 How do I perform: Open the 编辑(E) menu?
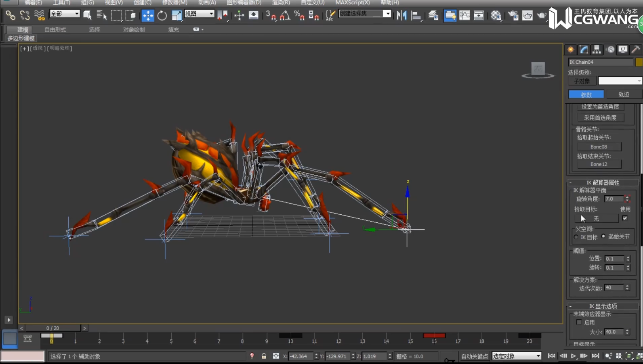coord(33,2)
